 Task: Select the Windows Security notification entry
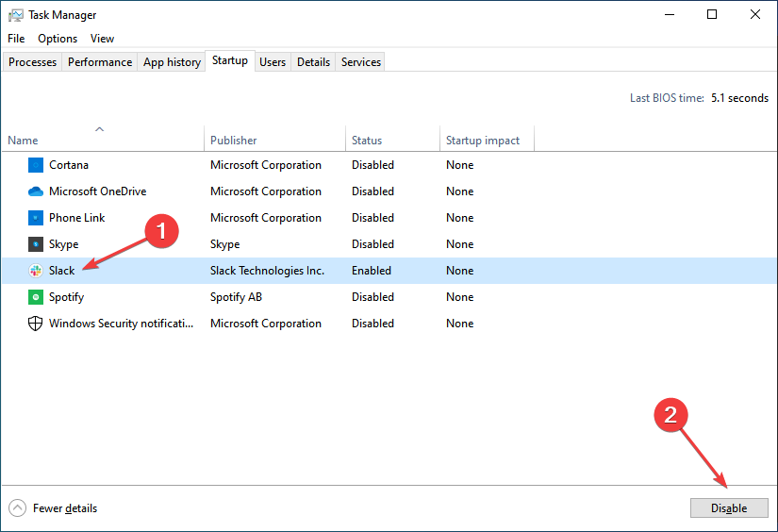121,324
